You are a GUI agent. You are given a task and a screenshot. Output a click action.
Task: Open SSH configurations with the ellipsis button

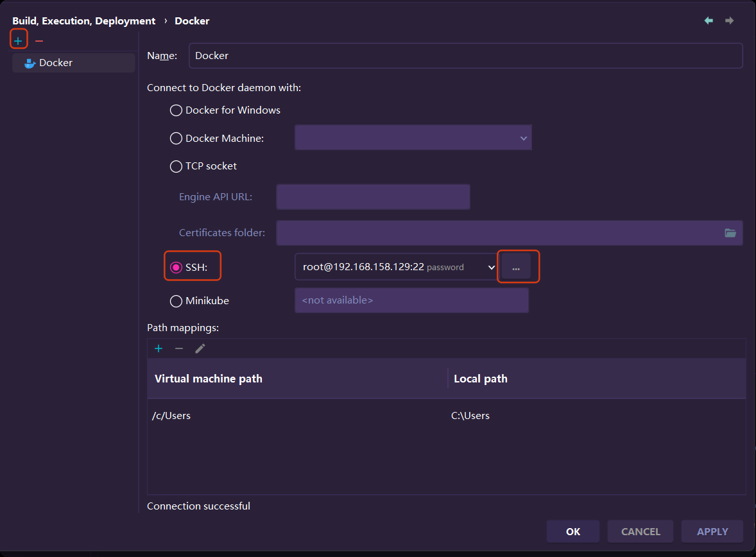[516, 267]
